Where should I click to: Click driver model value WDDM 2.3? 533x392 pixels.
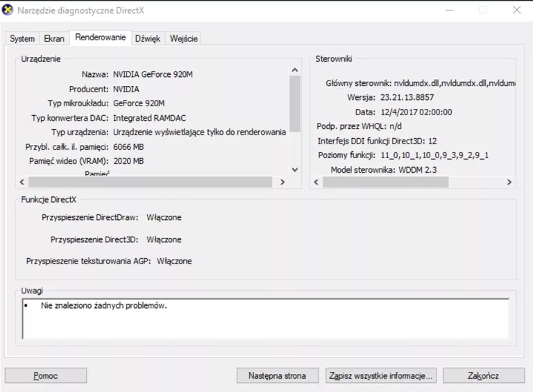click(417, 170)
